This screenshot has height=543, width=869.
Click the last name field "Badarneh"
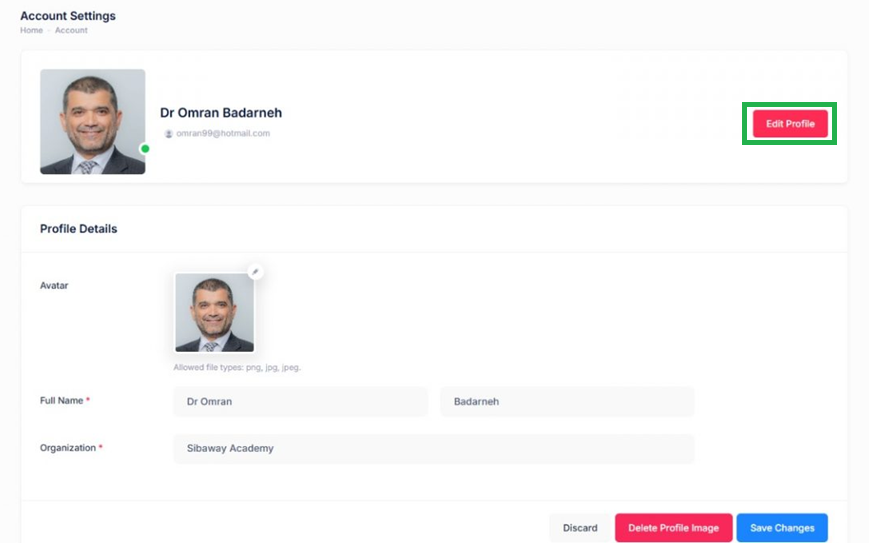[x=567, y=401]
